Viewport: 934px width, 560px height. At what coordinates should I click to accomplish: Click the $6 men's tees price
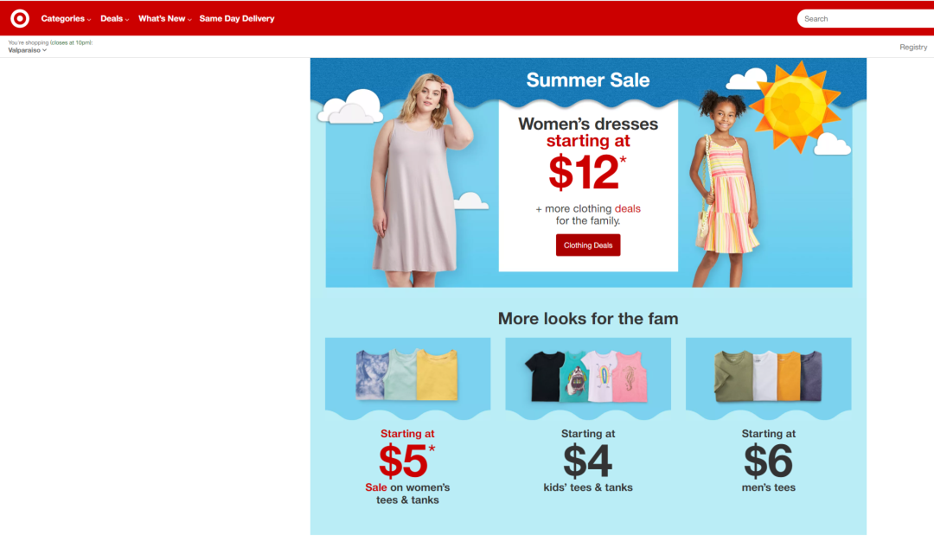pos(769,461)
